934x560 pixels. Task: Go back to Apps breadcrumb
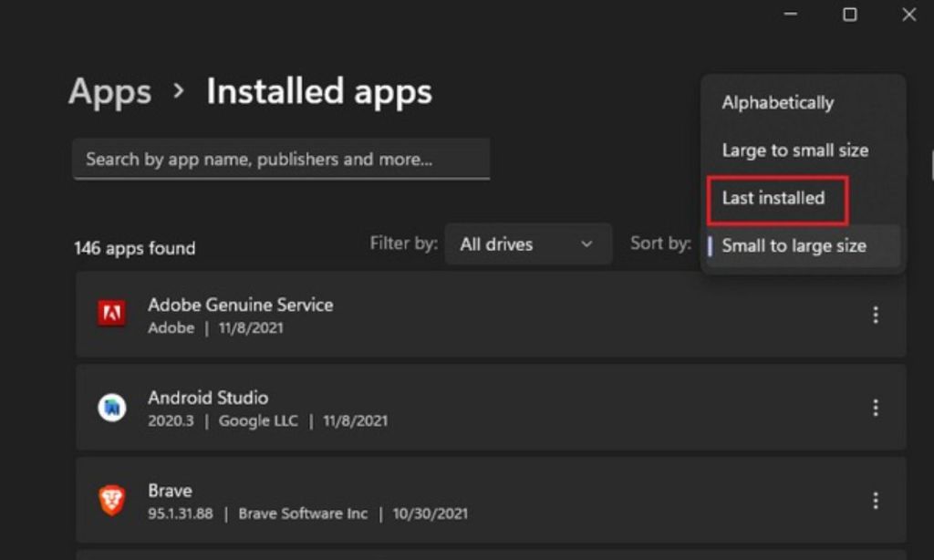[x=110, y=92]
